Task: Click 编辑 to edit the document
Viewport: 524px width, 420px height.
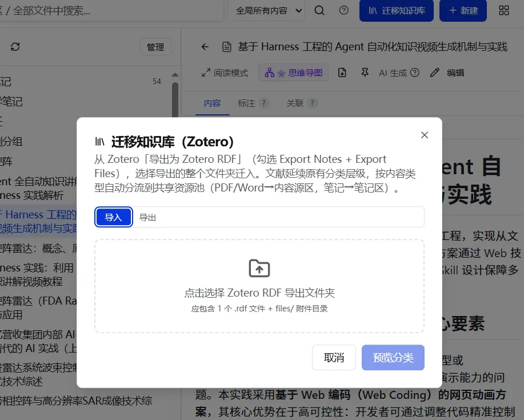Action: click(x=455, y=73)
